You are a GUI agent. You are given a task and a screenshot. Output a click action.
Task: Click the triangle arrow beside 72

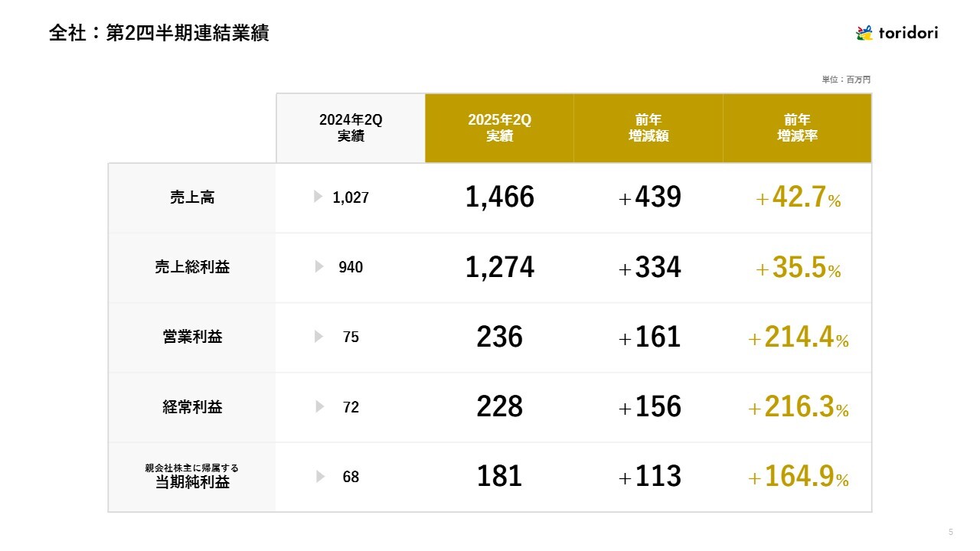(x=318, y=406)
